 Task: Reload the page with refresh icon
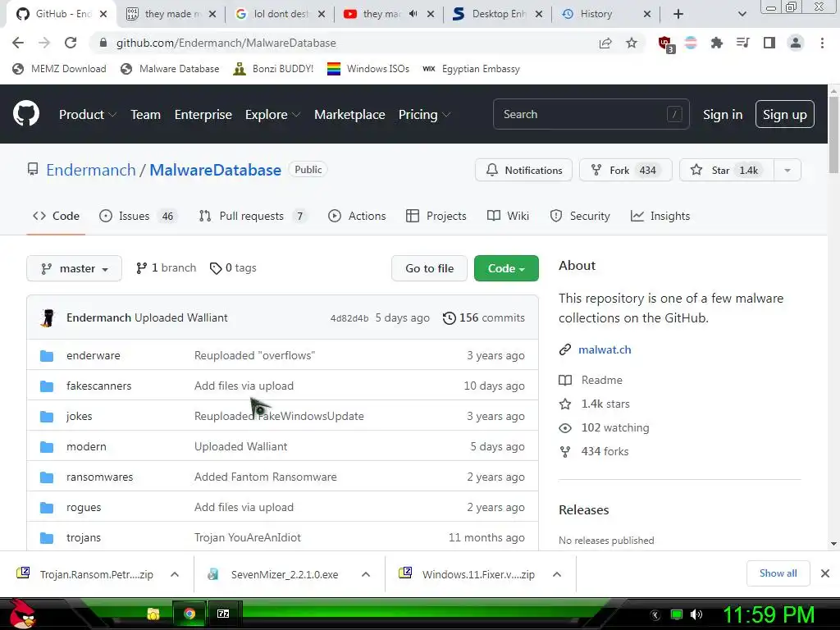(71, 43)
